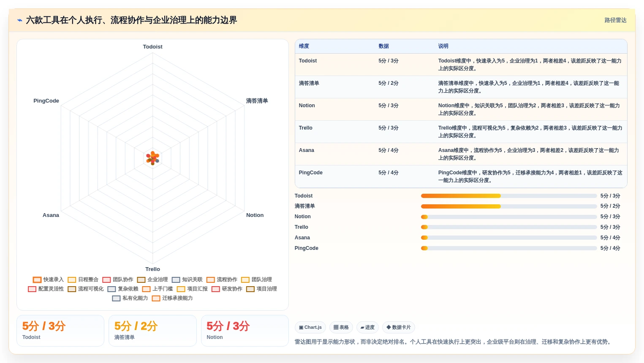Click the 滴答清单 progress bar

pos(509,206)
